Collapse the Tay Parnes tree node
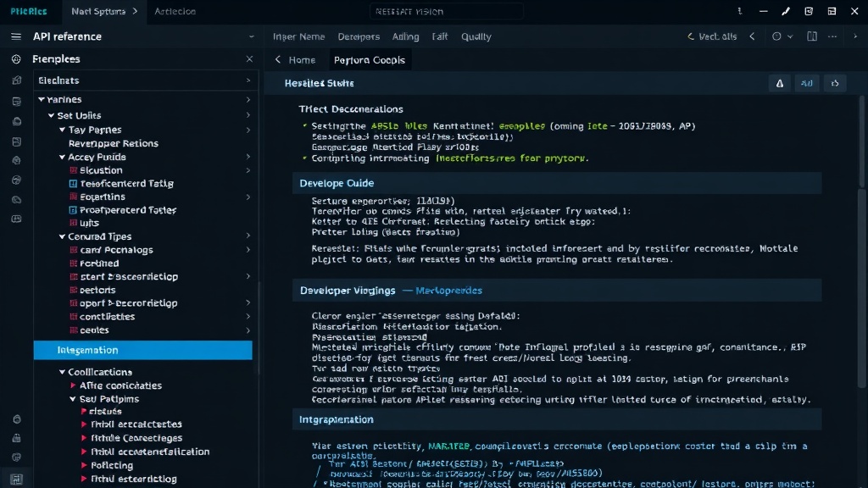 (x=62, y=130)
